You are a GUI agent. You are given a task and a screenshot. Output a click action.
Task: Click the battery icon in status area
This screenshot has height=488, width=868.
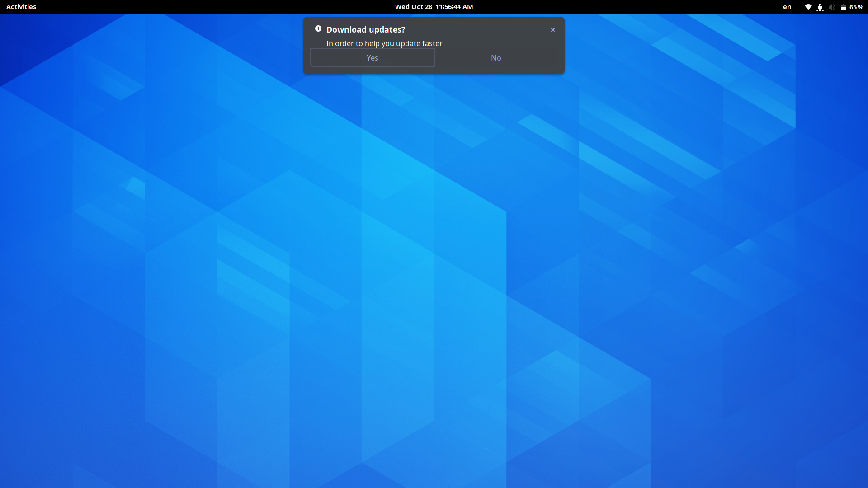[x=843, y=7]
